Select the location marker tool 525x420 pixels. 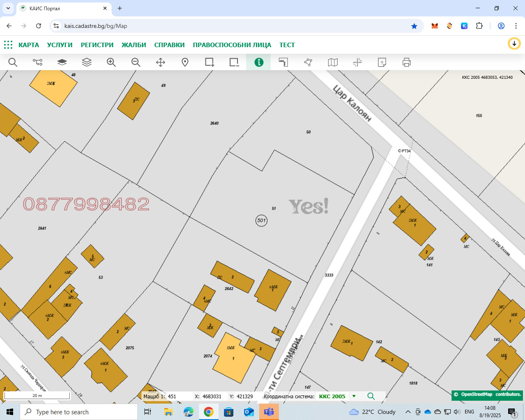[185, 62]
